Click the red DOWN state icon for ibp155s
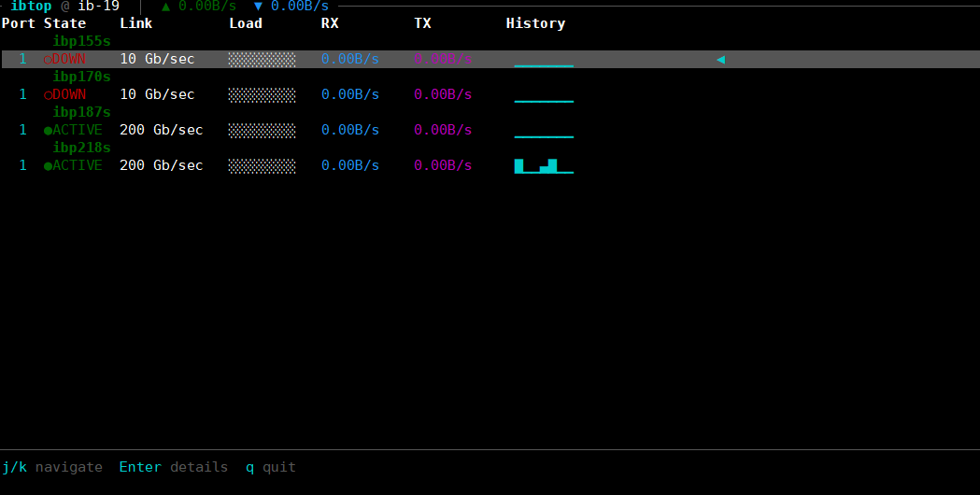This screenshot has height=495, width=980. [48, 60]
